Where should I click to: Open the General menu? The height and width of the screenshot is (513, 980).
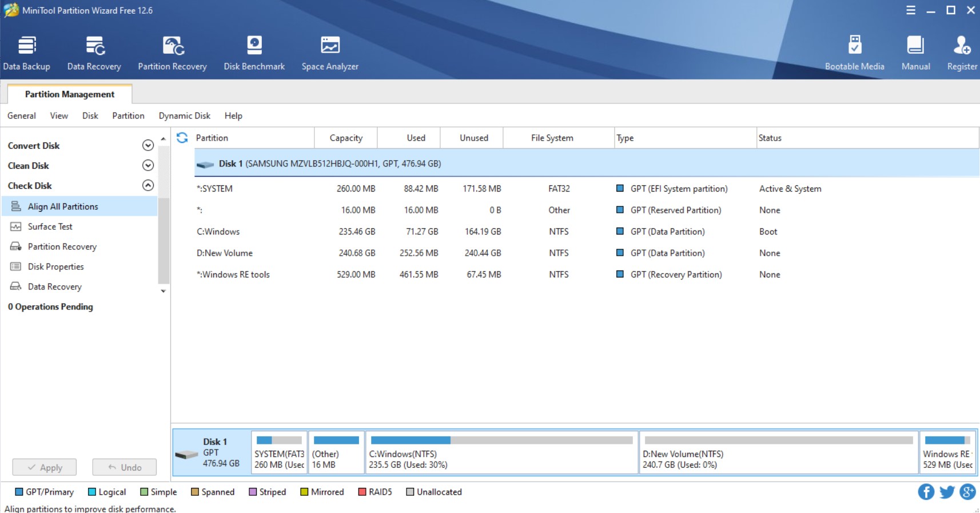(x=22, y=116)
